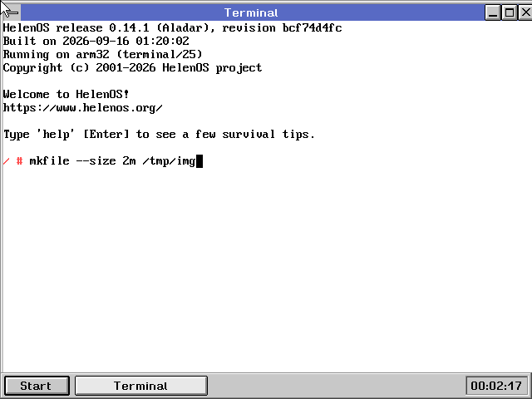532x399 pixels.
Task: Click the https://www.helenos.org/ URL text
Action: coord(83,107)
